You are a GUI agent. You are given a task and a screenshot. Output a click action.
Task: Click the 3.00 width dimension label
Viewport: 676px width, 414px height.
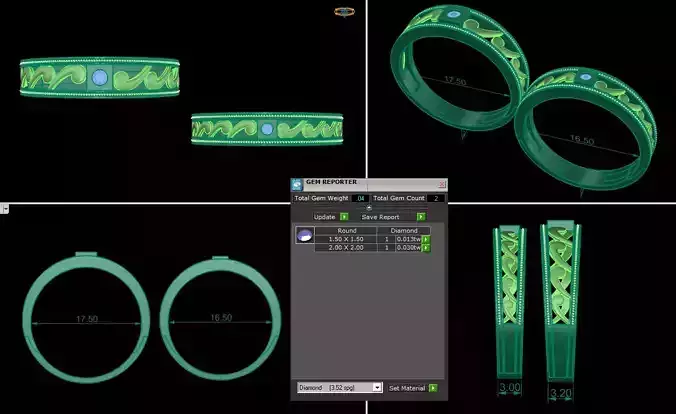point(510,387)
